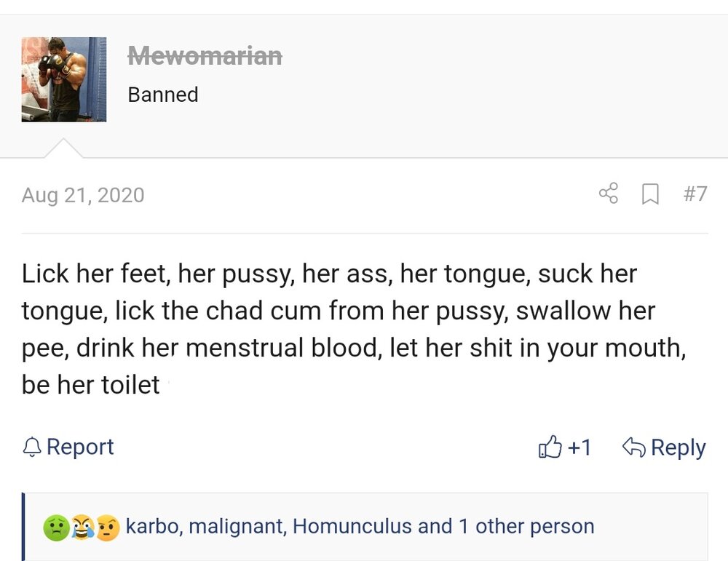Select the angry face reaction emoji
This screenshot has height=561, width=728.
point(107,526)
